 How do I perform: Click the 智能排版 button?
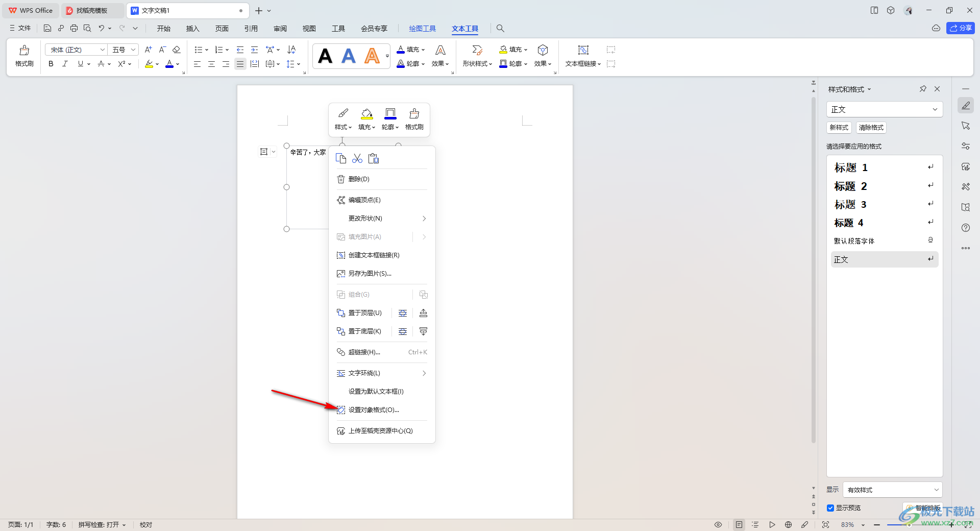tap(923, 508)
